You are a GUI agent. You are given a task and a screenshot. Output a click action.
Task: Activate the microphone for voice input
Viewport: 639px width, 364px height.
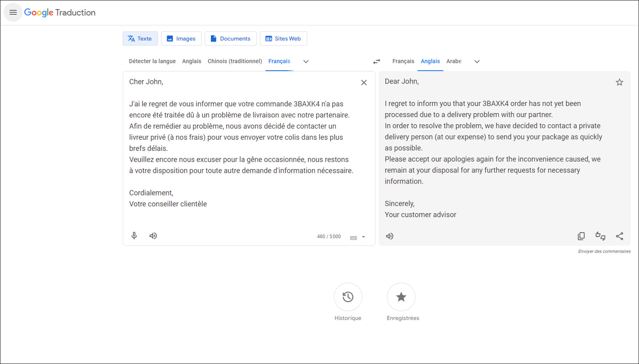point(134,235)
